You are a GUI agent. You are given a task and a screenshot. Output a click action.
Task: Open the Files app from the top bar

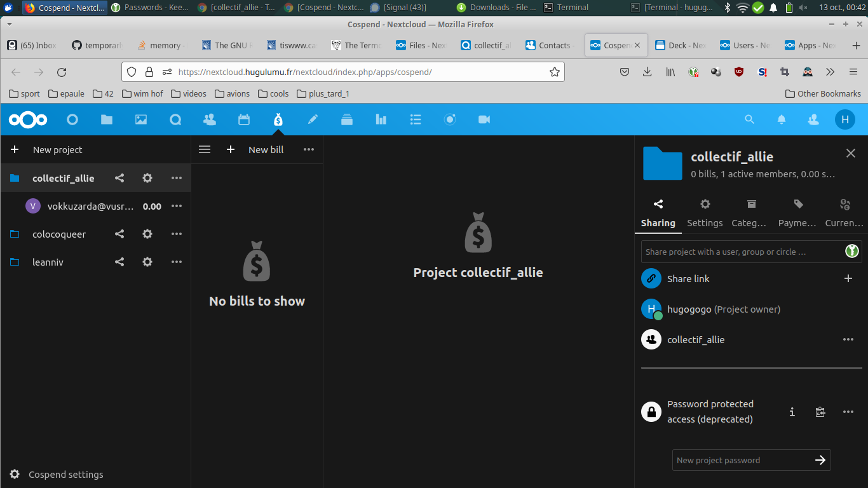pyautogui.click(x=106, y=119)
